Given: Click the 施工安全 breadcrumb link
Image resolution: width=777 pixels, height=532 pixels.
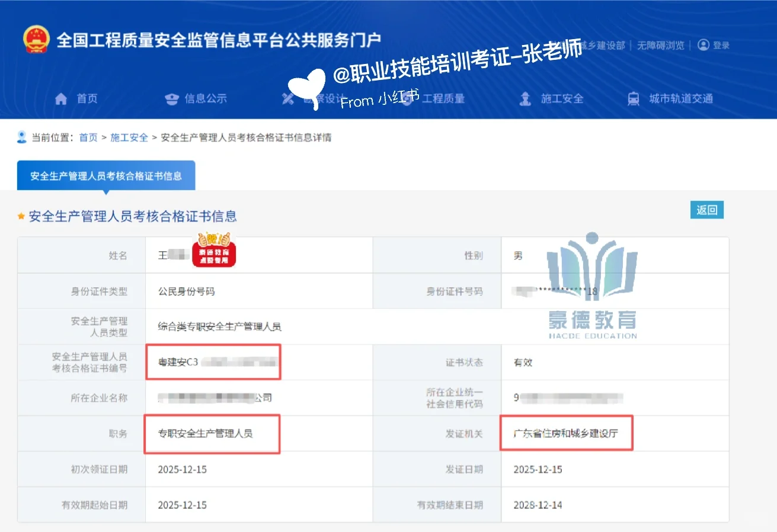Looking at the screenshot, I should [x=129, y=137].
